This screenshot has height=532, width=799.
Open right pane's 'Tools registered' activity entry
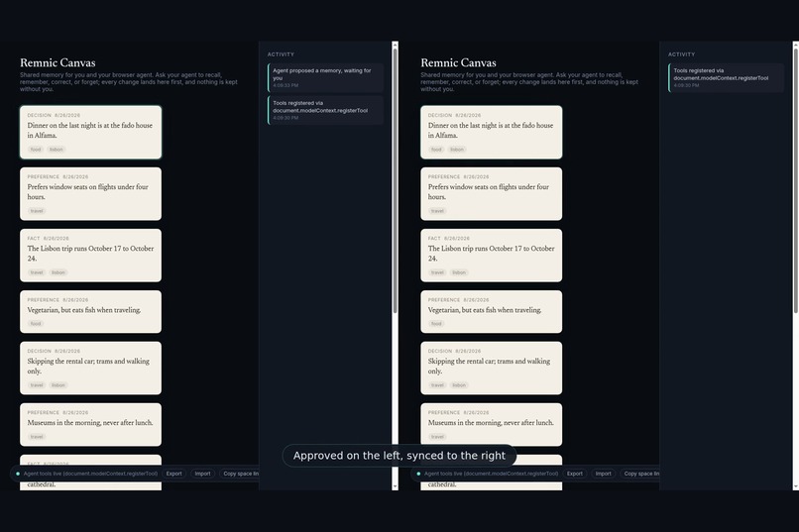[726, 77]
